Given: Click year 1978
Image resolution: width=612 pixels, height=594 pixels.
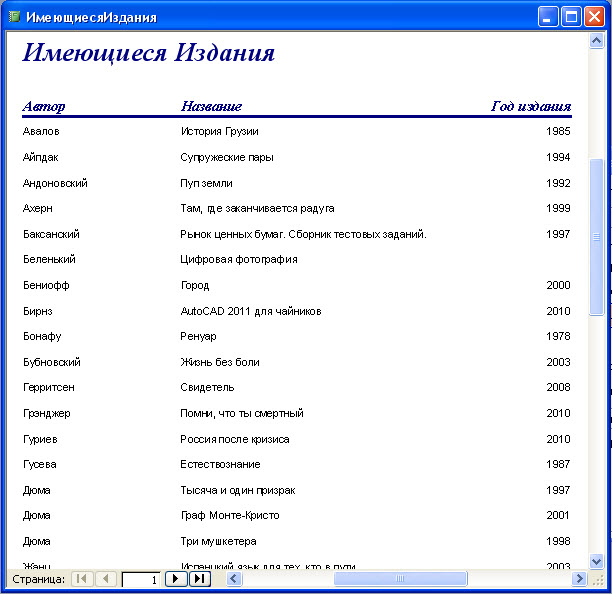Looking at the screenshot, I should tap(558, 336).
